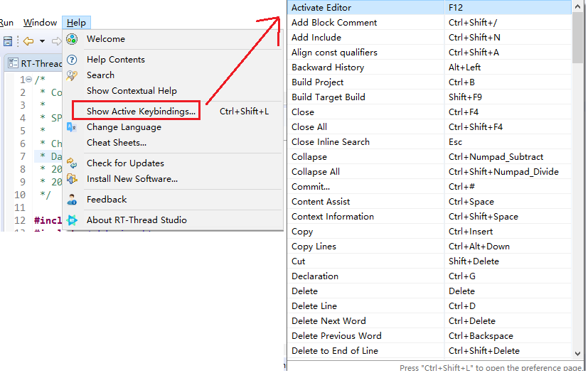The width and height of the screenshot is (588, 373).
Task: Select the Add Include row
Action: (x=429, y=38)
